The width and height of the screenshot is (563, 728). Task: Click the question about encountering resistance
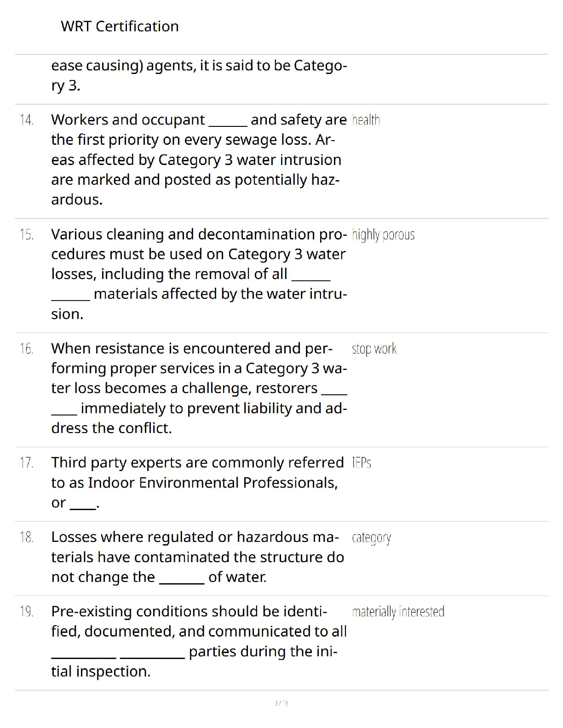tap(198, 388)
